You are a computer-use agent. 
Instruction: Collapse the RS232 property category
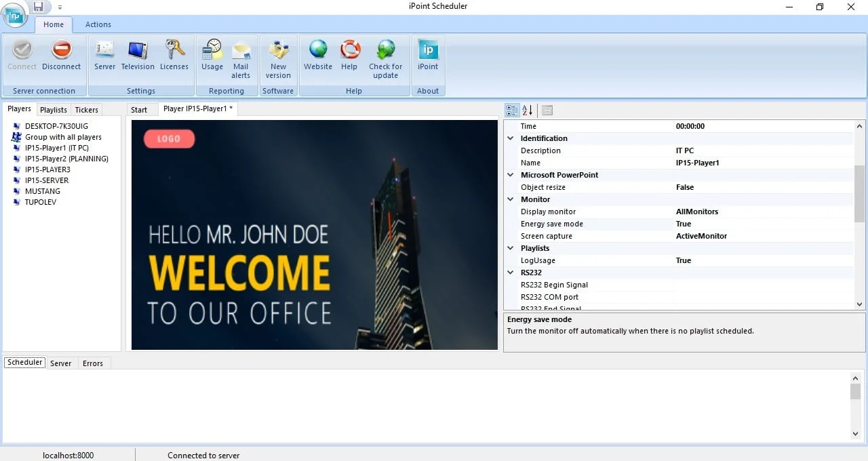511,273
